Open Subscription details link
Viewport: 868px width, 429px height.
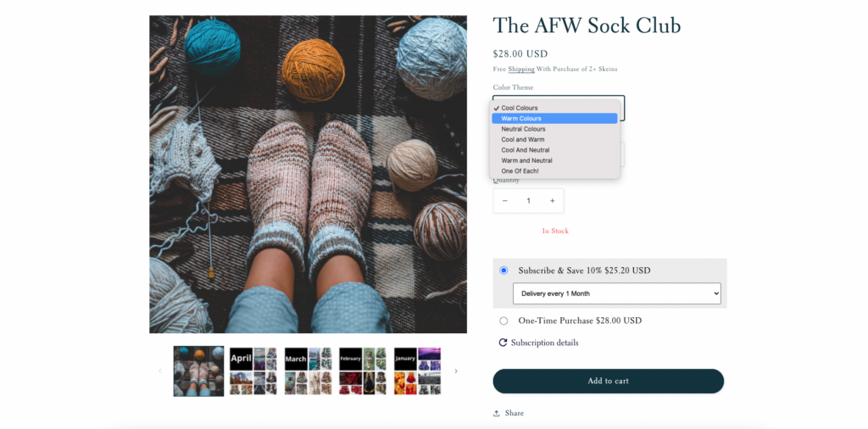pos(538,343)
